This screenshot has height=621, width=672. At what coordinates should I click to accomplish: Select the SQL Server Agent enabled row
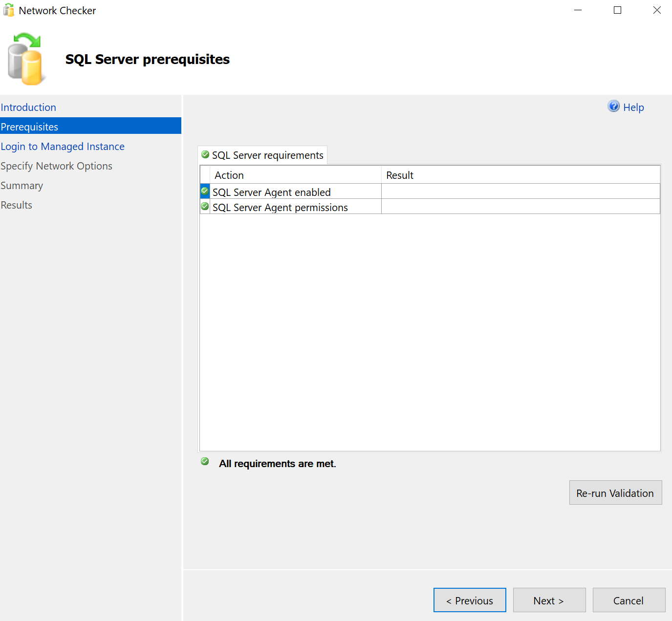tap(430, 192)
